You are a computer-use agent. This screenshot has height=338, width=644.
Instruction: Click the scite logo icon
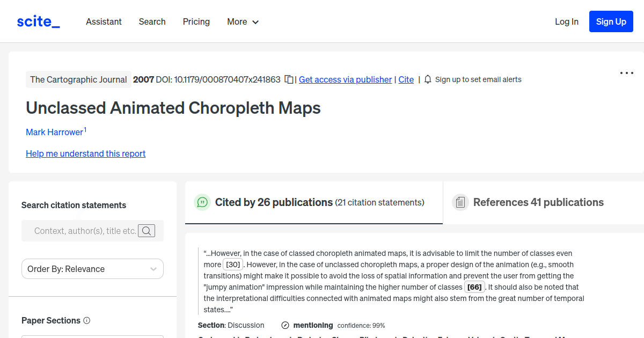click(38, 21)
